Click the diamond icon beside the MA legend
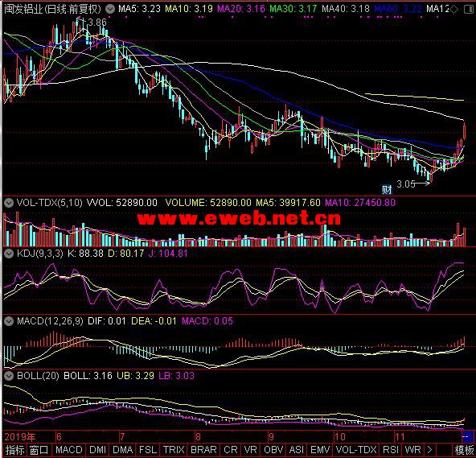This screenshot has height=458, width=476. pyautogui.click(x=453, y=10)
